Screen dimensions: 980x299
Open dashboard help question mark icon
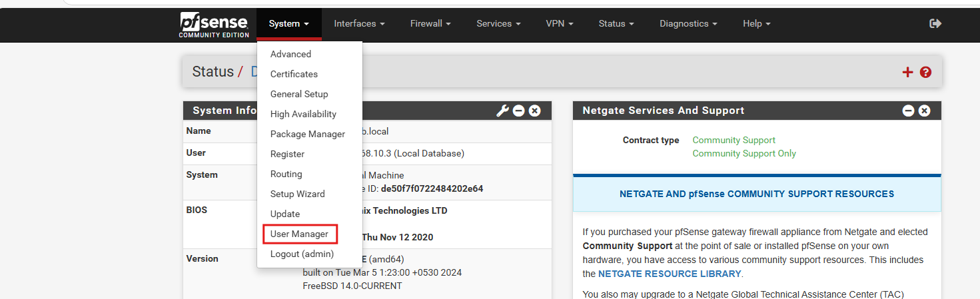925,72
